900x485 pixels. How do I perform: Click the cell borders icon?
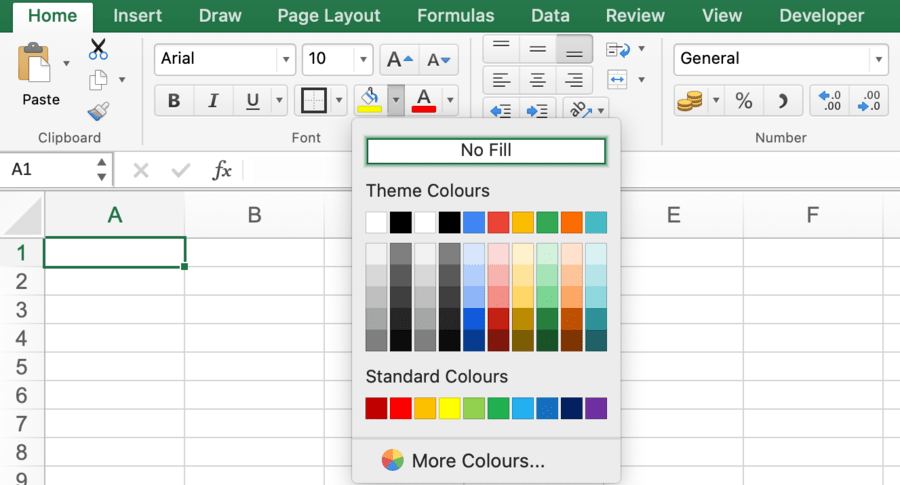pyautogui.click(x=314, y=100)
